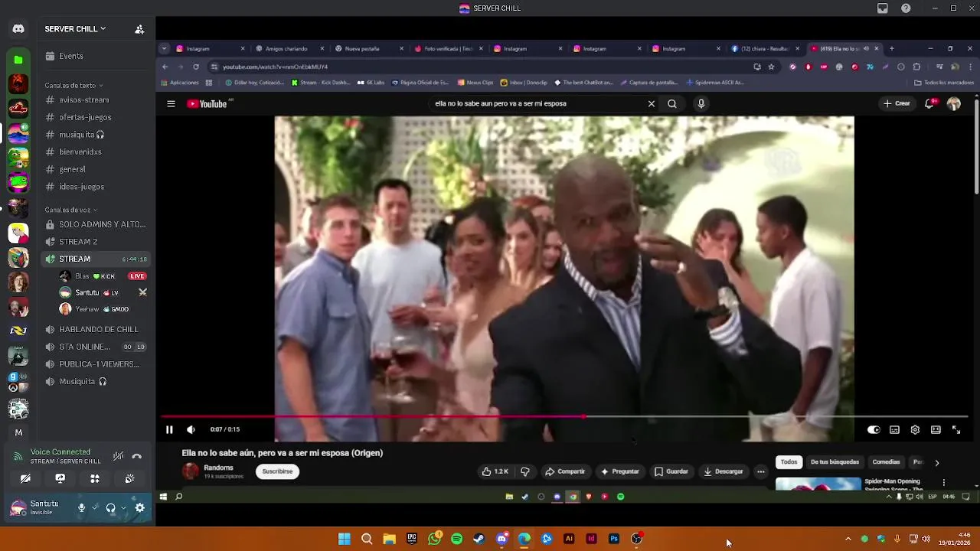The height and width of the screenshot is (551, 980).
Task: Click the Suscribirse button
Action: click(277, 471)
